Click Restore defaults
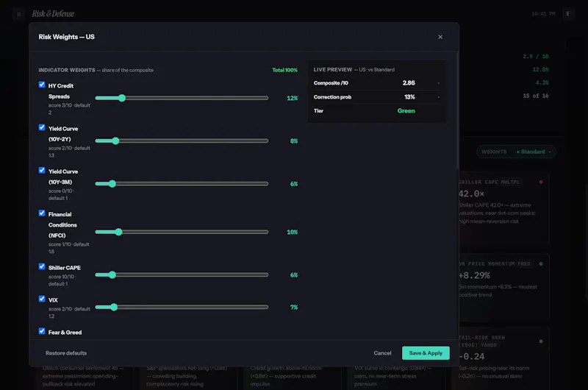 (66, 352)
